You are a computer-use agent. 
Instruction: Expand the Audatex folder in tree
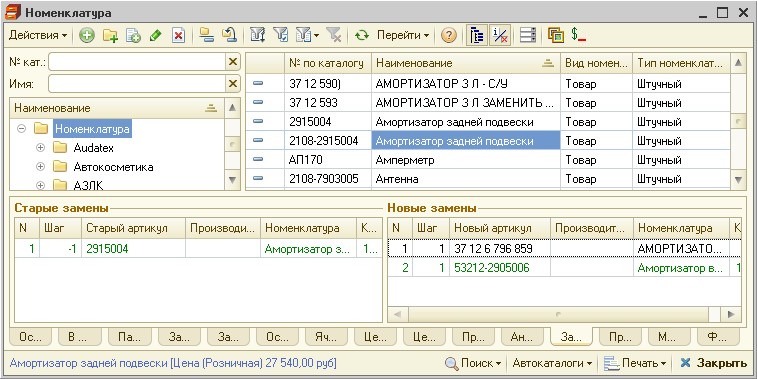point(41,148)
